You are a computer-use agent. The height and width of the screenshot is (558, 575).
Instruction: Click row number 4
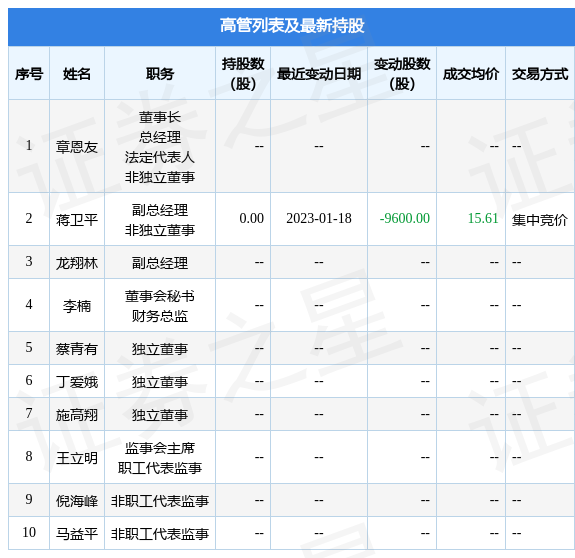29,304
